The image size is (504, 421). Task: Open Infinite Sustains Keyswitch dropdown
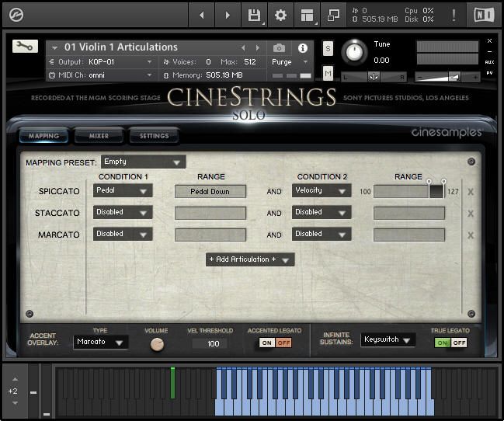point(388,339)
